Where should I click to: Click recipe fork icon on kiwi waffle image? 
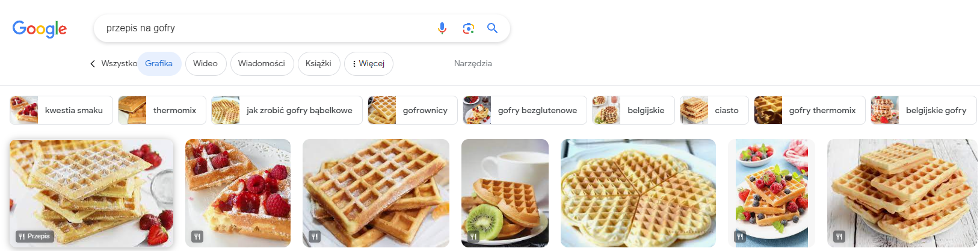473,237
